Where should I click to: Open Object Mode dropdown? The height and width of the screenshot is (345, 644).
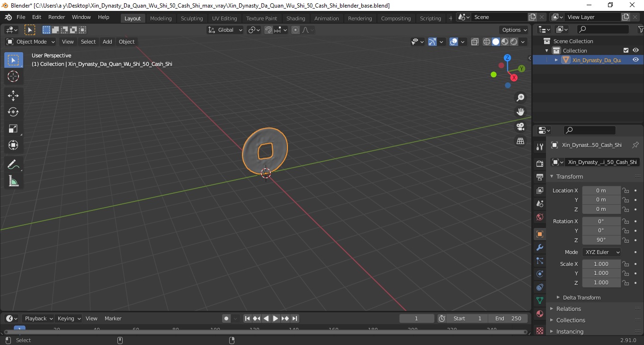click(31, 42)
